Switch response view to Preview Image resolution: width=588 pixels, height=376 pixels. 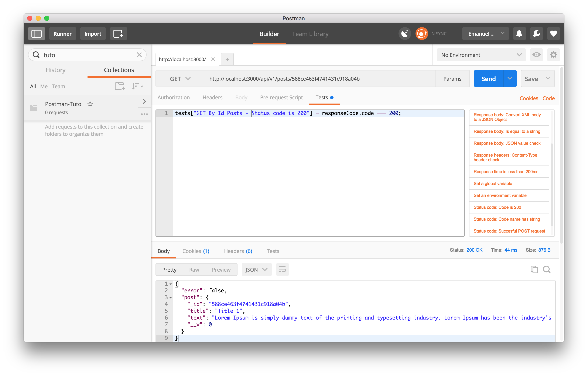tap(221, 269)
